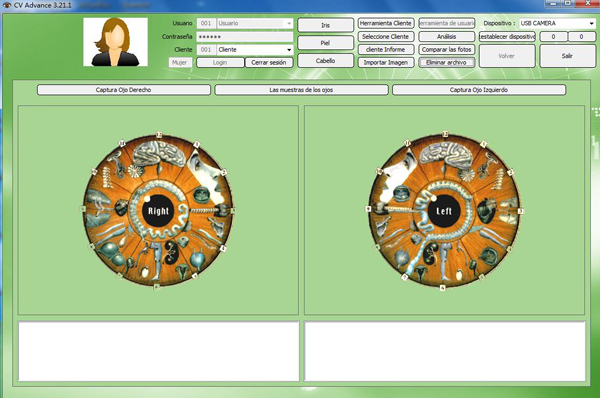The image size is (600, 398).
Task: Toggle the Mujer gender button
Action: (180, 62)
